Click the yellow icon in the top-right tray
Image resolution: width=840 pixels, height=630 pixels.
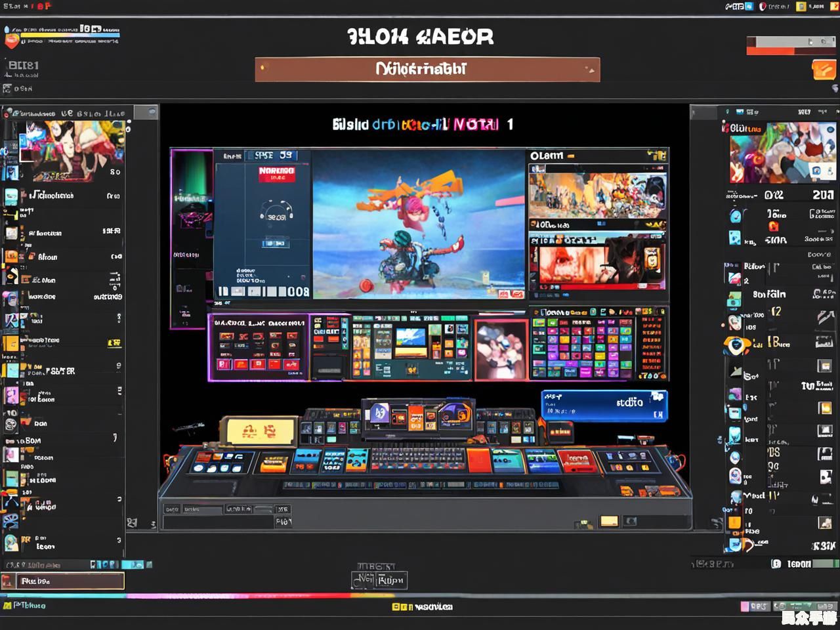(x=801, y=7)
